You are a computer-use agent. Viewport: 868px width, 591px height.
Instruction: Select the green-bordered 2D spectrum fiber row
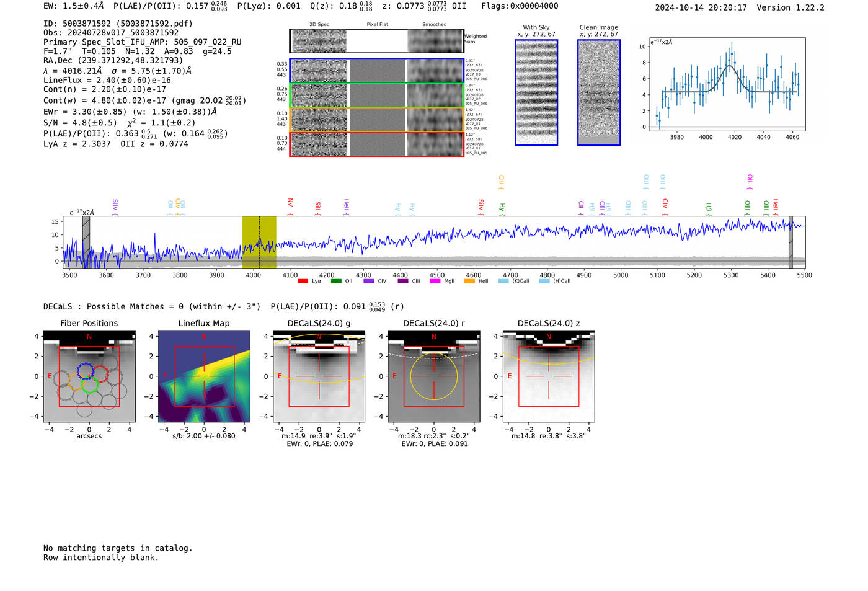point(377,96)
